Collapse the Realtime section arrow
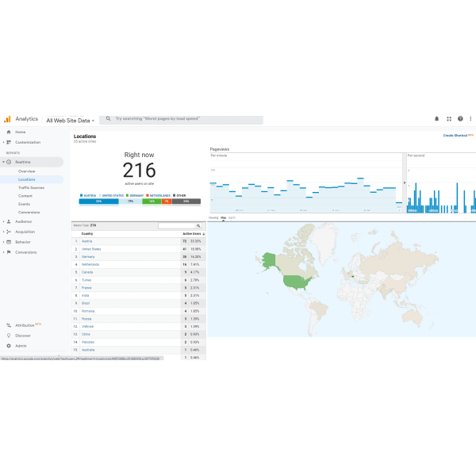The image size is (476, 476). coord(3,162)
